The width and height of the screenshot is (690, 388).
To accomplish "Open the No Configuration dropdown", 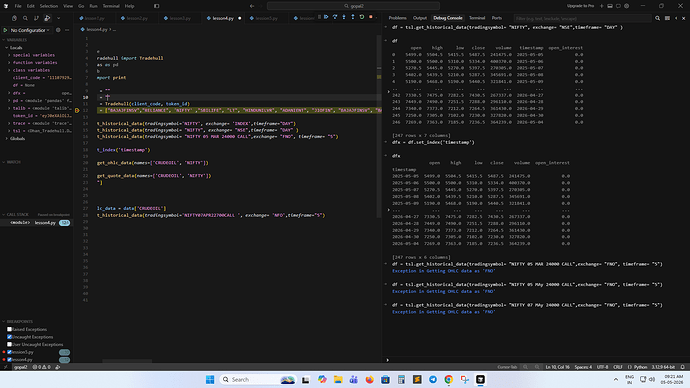I will pos(29,30).
